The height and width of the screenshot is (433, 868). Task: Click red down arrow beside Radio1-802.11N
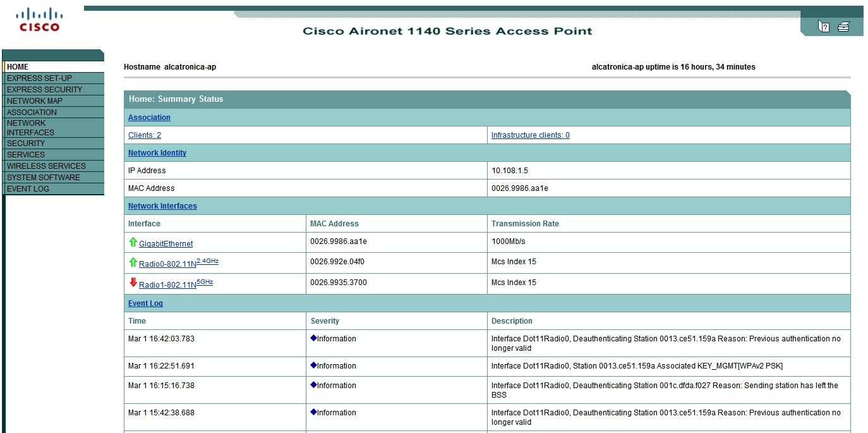[133, 283]
